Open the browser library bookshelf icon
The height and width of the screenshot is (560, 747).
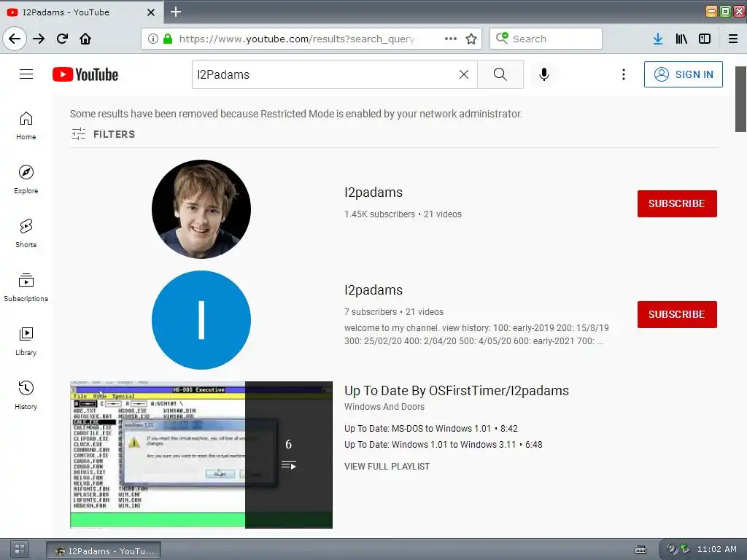point(681,39)
